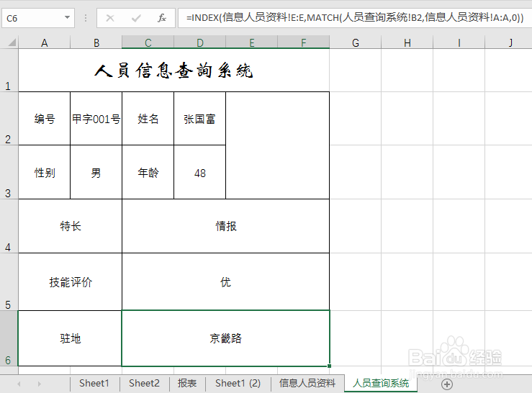
Task: Select column D header
Action: (x=200, y=42)
